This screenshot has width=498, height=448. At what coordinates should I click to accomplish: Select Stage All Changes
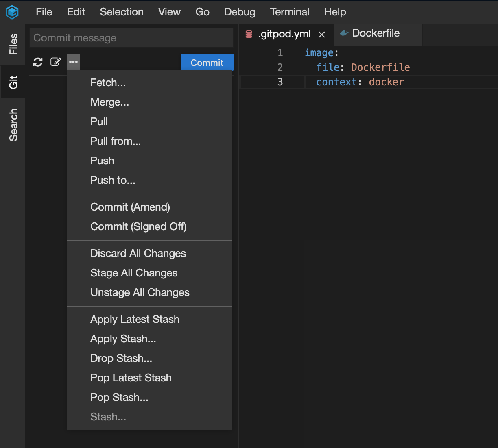[134, 273]
